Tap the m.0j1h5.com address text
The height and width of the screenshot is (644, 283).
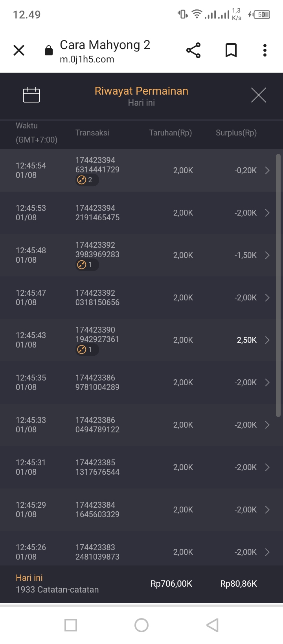pyautogui.click(x=87, y=60)
